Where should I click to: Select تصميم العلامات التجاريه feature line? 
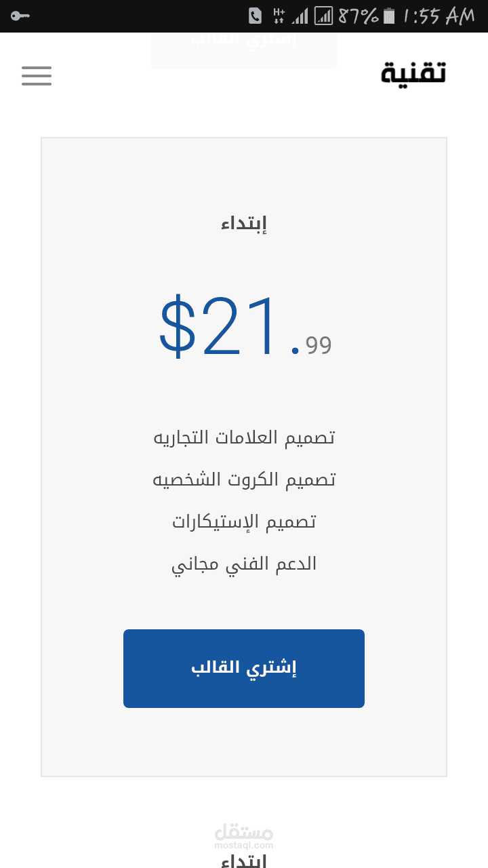point(244,437)
